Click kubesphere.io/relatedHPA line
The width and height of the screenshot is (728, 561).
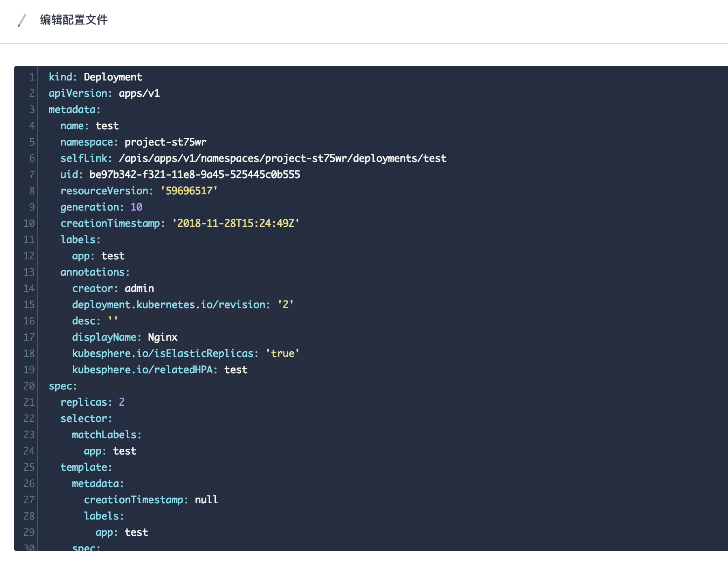click(160, 370)
